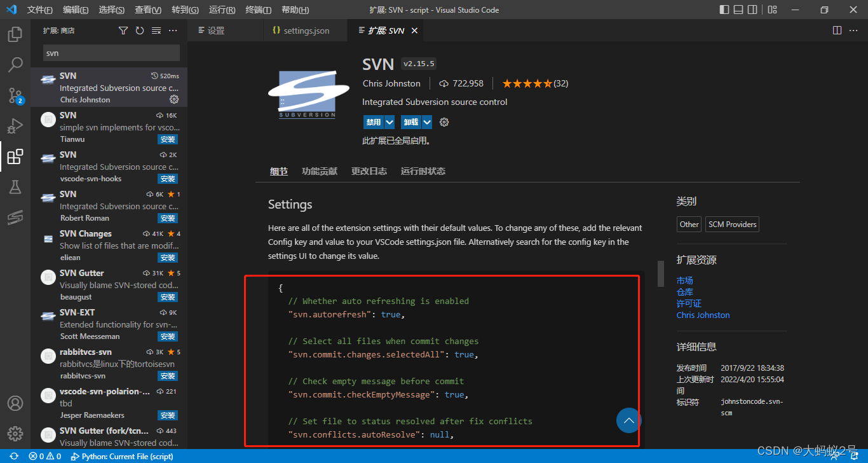Screen dimensions: 868x463
Task: Open 选择(S) menu
Action: pyautogui.click(x=112, y=10)
